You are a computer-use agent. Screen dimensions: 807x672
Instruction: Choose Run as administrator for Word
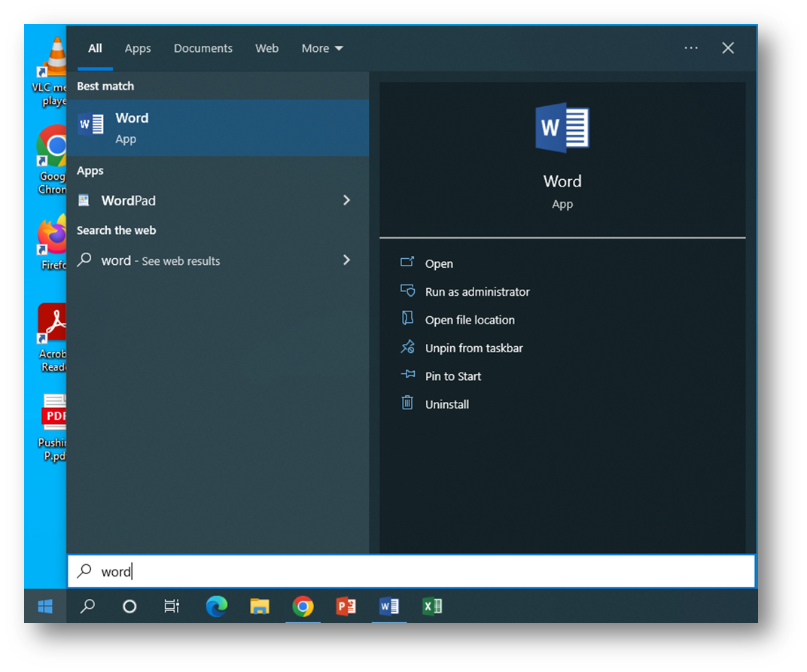tap(477, 292)
